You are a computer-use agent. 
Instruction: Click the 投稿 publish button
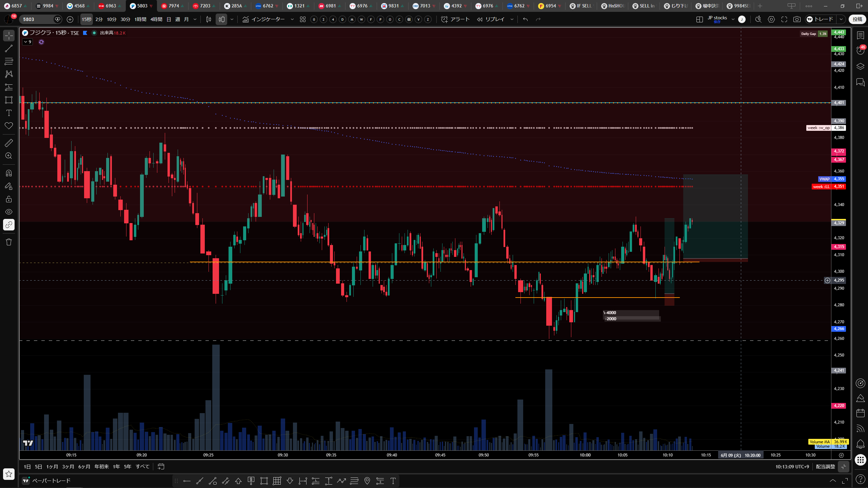pyautogui.click(x=857, y=19)
